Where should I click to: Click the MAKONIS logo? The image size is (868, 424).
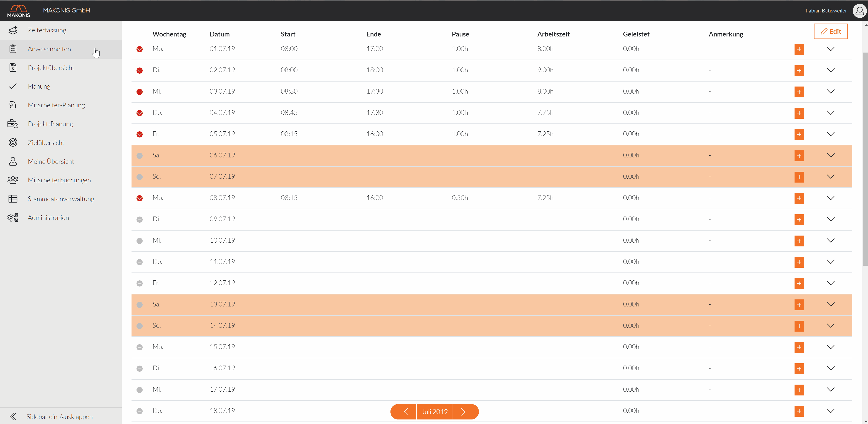19,11
